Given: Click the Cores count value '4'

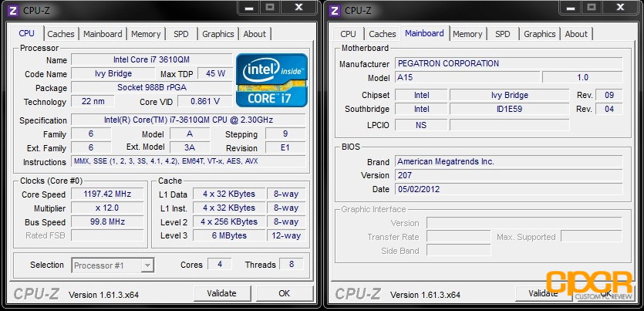Looking at the screenshot, I should coord(220,264).
